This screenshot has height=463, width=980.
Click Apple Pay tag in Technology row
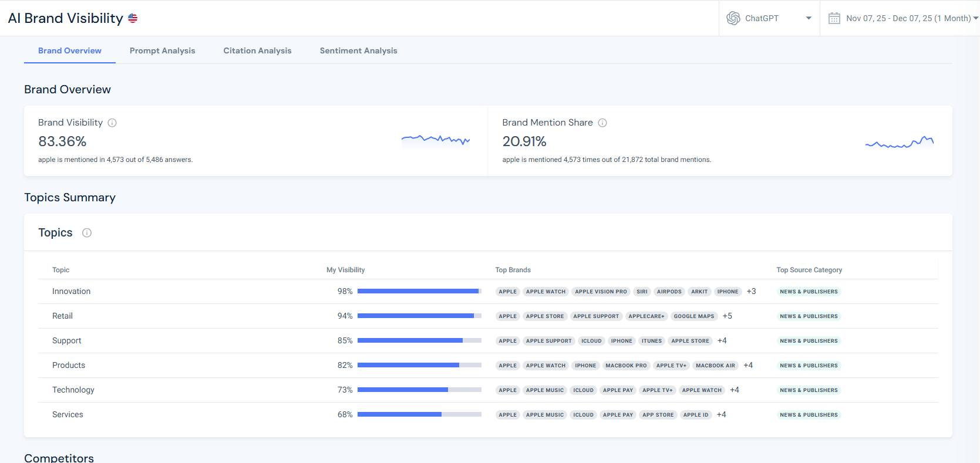click(618, 390)
